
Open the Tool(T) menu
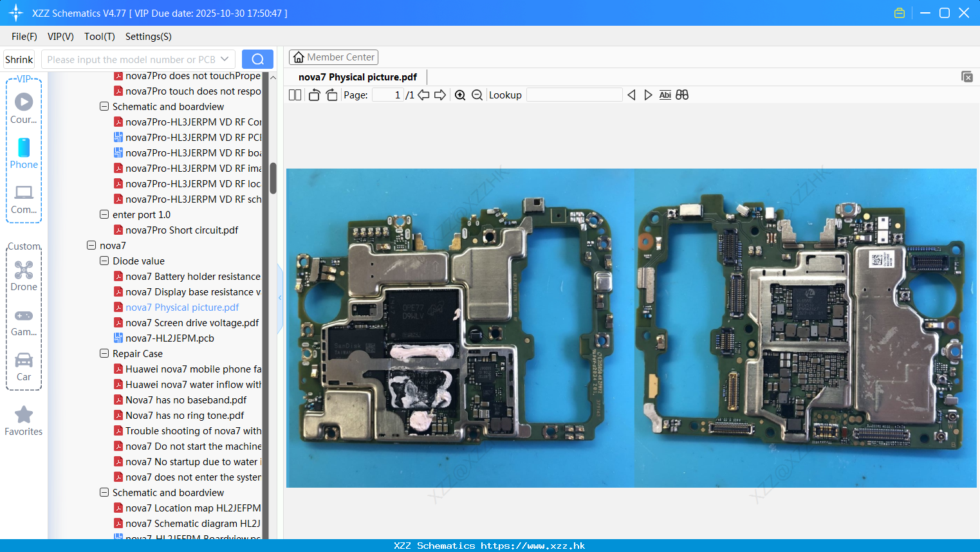coord(99,37)
